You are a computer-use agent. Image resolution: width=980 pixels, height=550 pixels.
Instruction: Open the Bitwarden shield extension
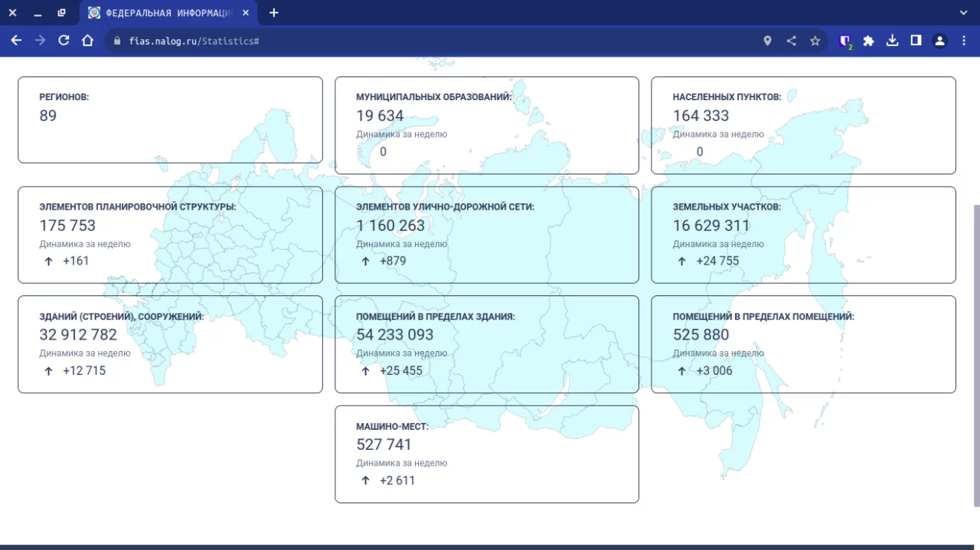(x=845, y=41)
